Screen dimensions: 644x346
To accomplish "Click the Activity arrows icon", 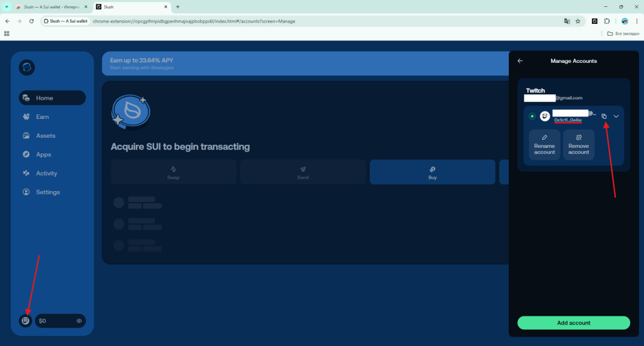I will [26, 174].
